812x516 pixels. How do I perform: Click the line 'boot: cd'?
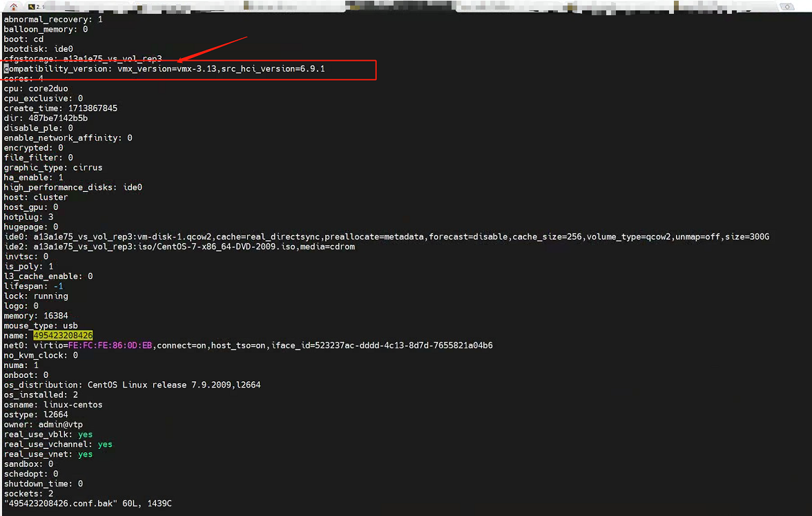click(x=23, y=39)
